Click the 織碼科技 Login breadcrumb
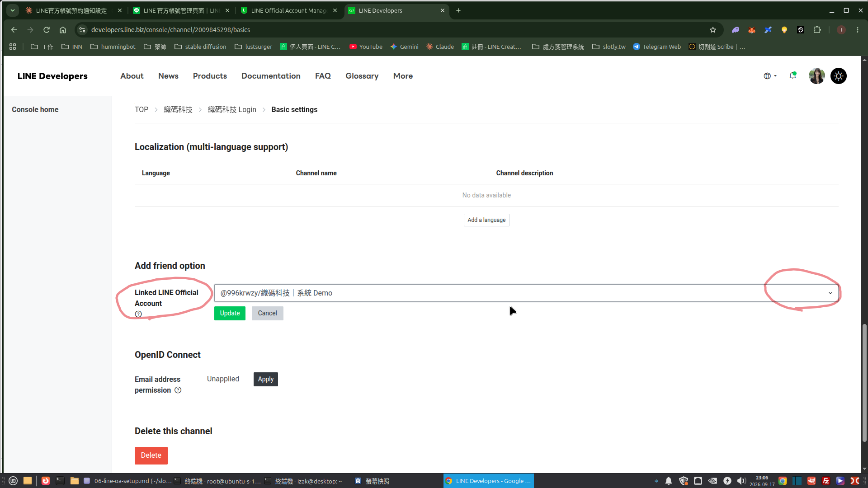This screenshot has width=868, height=488. 232,110
